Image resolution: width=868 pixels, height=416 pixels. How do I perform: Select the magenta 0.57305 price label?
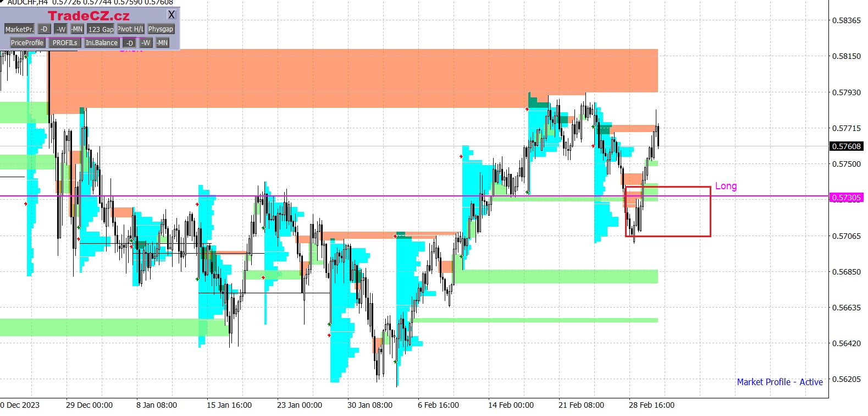(x=846, y=198)
